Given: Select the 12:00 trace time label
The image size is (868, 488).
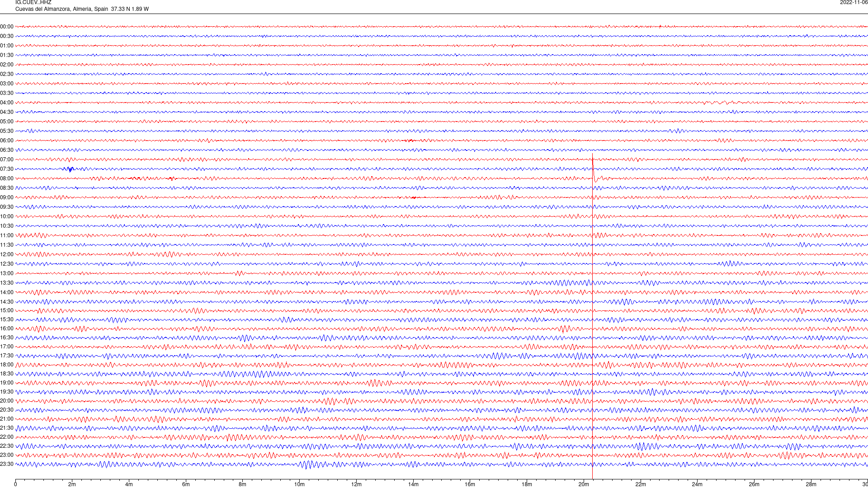Looking at the screenshot, I should pyautogui.click(x=7, y=254).
